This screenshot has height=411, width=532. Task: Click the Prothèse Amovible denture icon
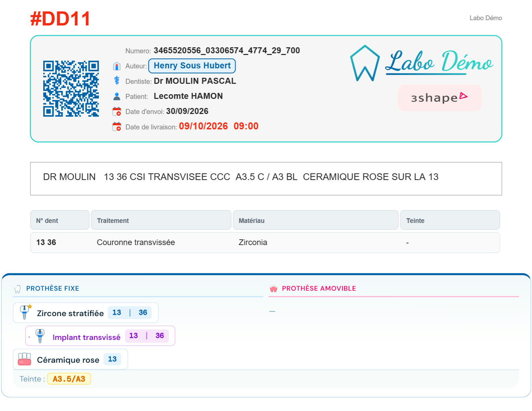pyautogui.click(x=273, y=289)
